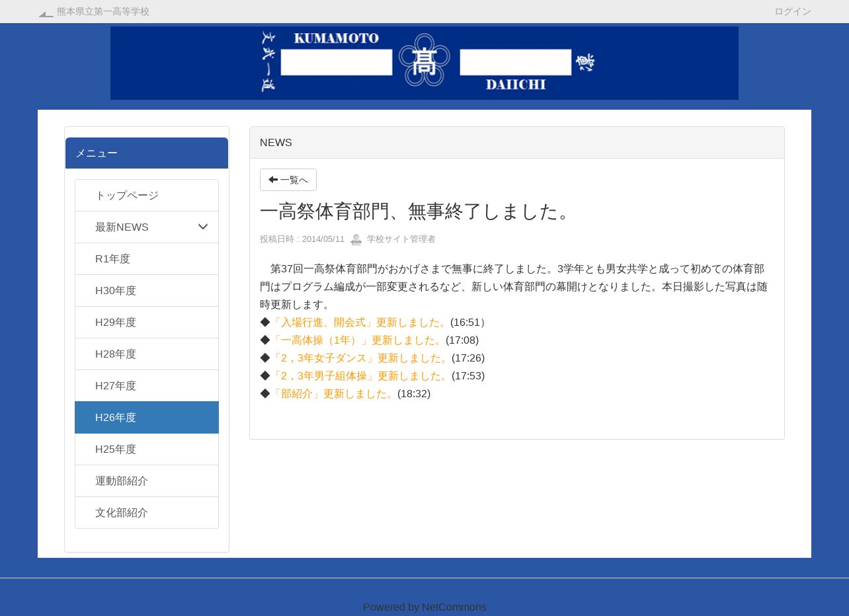Open the 運動部紹介 menu item
This screenshot has width=849, height=616.
[147, 481]
